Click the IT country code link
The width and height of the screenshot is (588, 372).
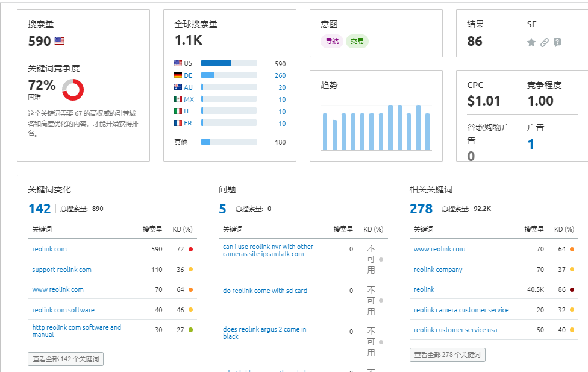pos(187,111)
